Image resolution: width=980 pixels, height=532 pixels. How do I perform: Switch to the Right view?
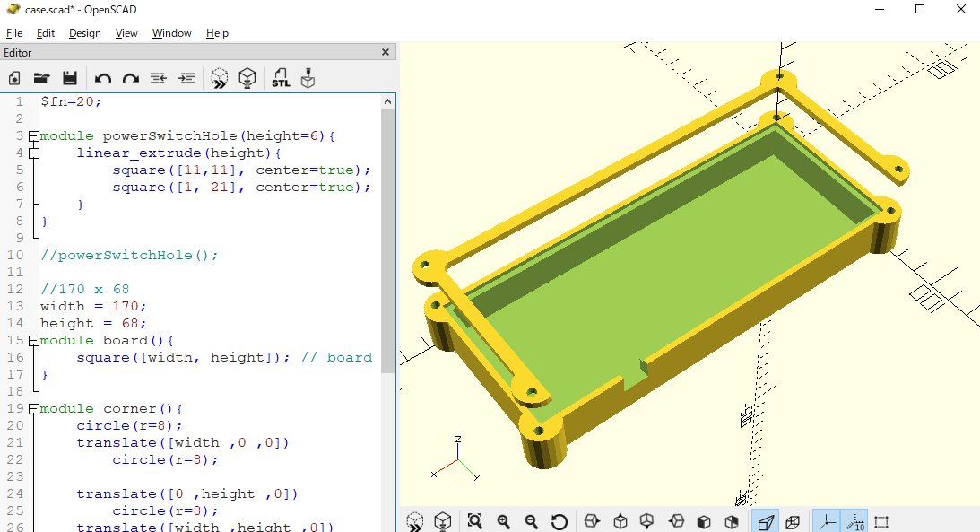[x=592, y=521]
